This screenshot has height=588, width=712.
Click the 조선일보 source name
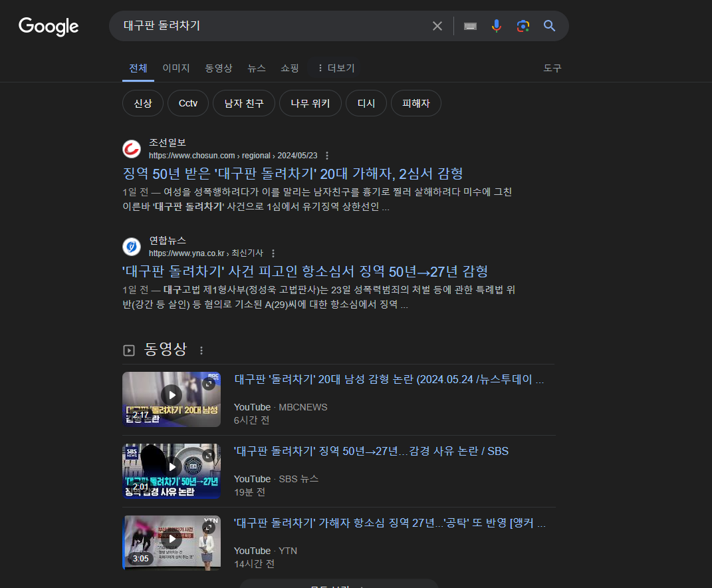pyautogui.click(x=168, y=143)
